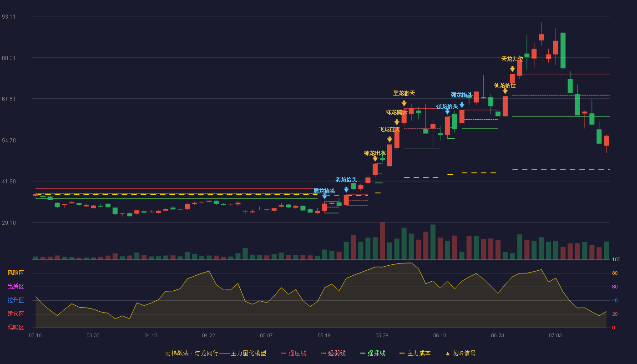Select the 04-22 date axis label
Viewport: 637px width, 364px height.
click(x=208, y=335)
